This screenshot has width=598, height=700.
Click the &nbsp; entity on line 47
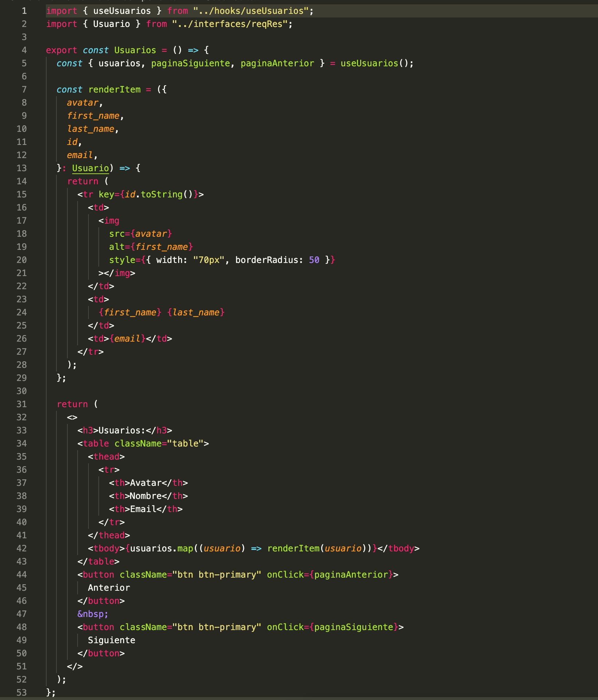tap(93, 614)
